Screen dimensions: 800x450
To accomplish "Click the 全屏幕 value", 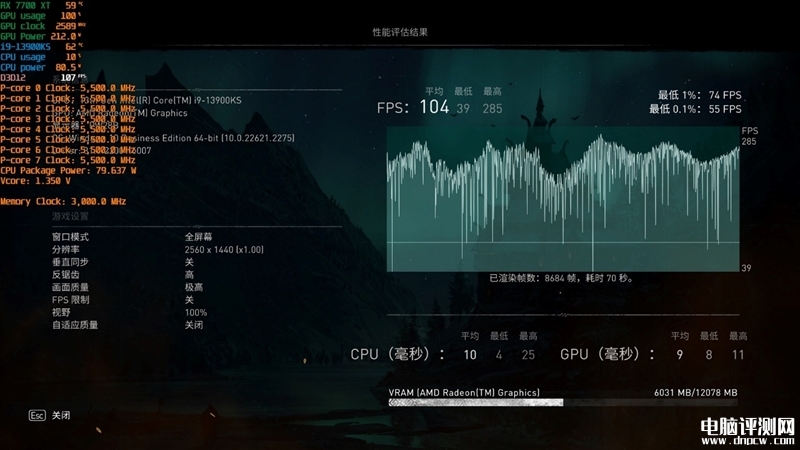I will pos(198,237).
